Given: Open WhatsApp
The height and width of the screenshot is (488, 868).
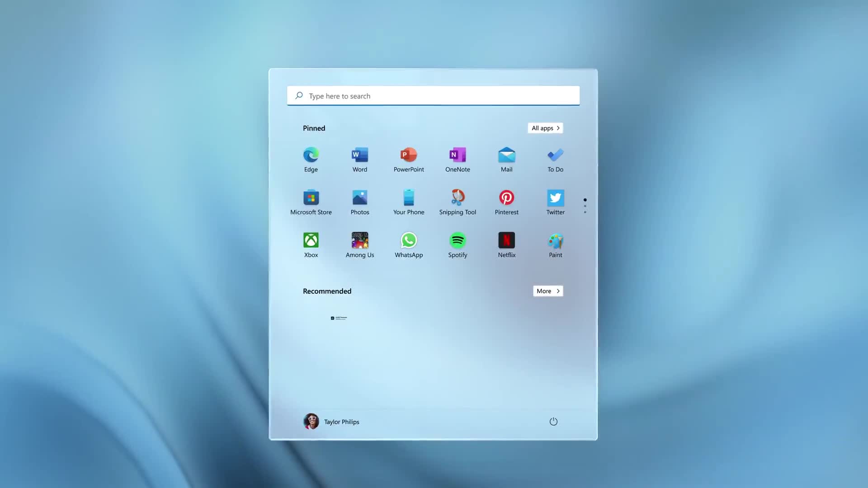Looking at the screenshot, I should (x=408, y=240).
